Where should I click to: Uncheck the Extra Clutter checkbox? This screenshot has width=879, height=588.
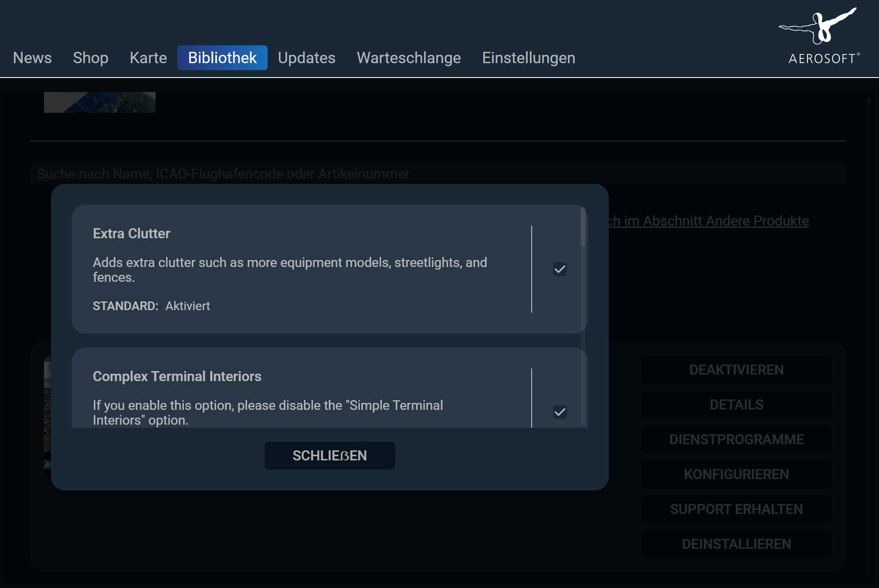point(560,269)
